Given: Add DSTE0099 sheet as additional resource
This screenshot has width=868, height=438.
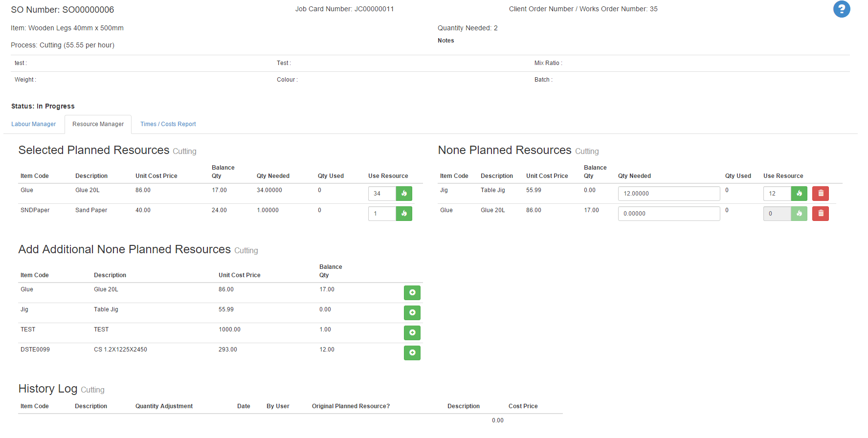Looking at the screenshot, I should [x=412, y=353].
